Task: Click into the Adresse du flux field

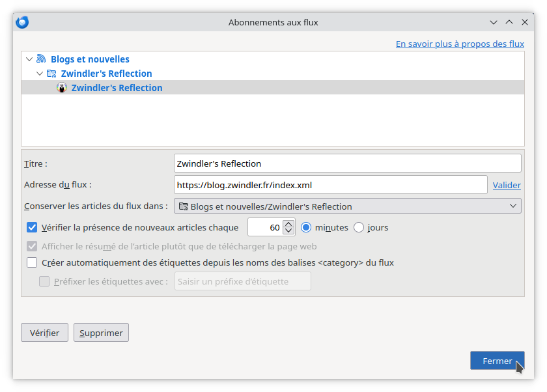Action: [330, 185]
